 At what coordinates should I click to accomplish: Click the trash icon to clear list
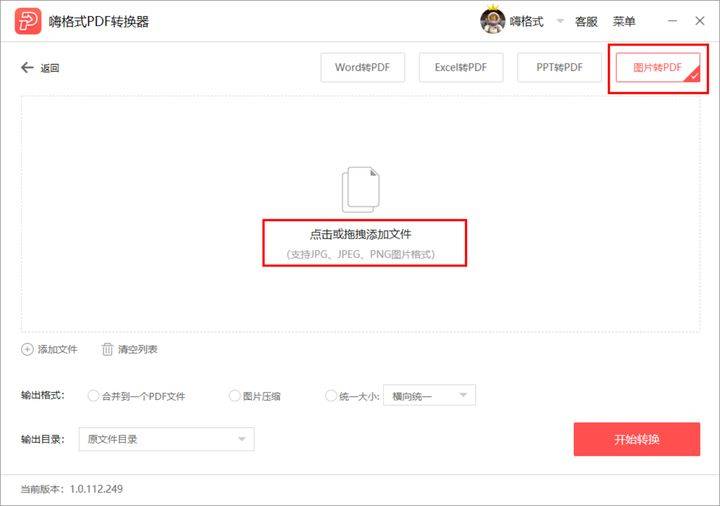(x=107, y=349)
